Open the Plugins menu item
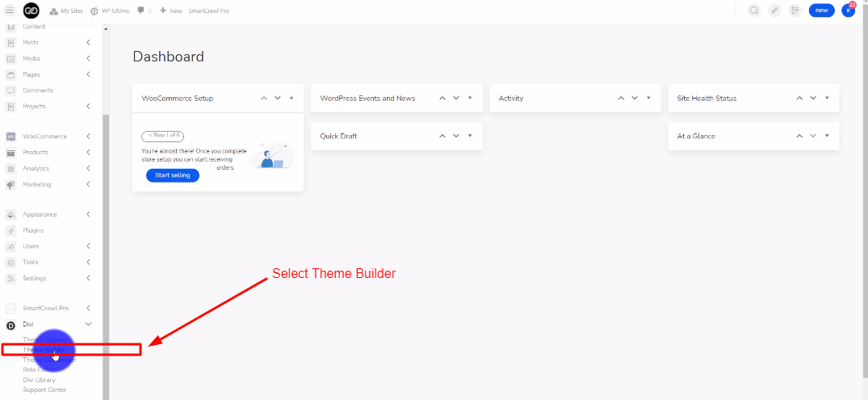 [33, 230]
